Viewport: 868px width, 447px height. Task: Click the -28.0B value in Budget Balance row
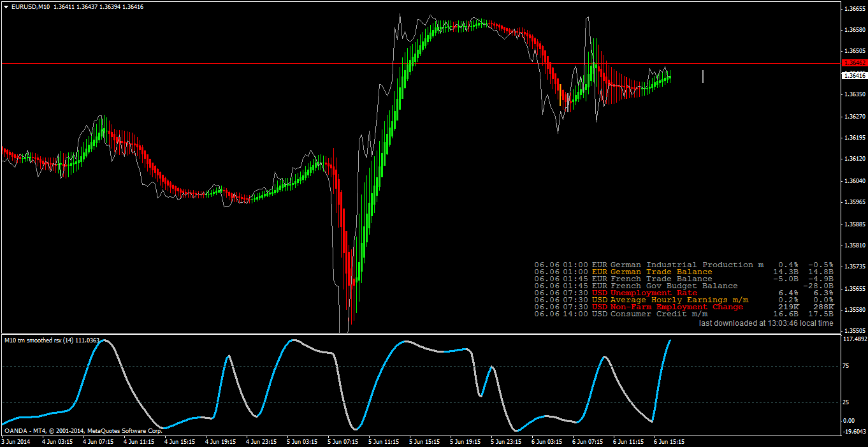click(x=818, y=286)
